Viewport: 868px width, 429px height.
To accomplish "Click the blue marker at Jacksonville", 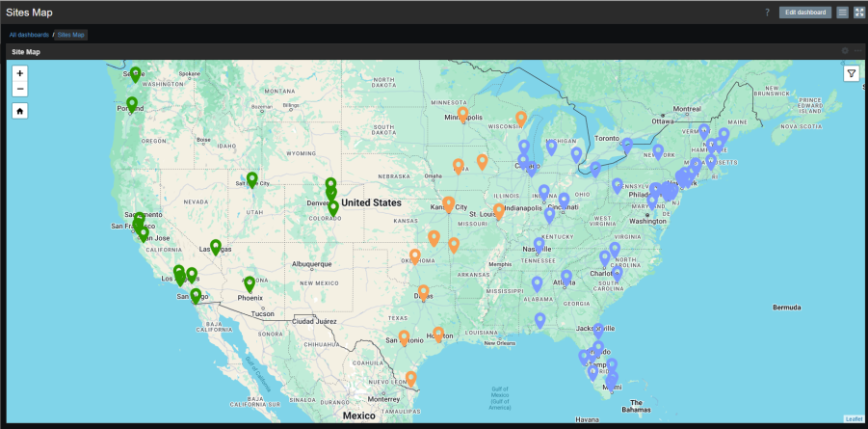I will pos(598,331).
